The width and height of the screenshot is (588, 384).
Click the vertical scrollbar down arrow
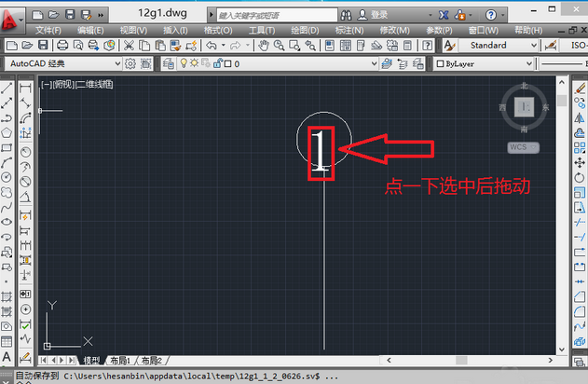[x=561, y=350]
